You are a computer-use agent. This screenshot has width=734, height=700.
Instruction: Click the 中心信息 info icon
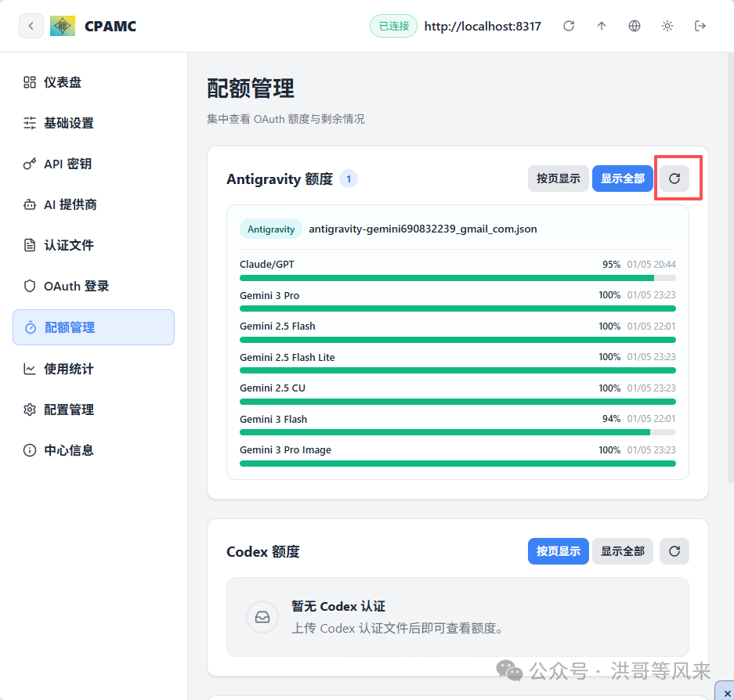pos(31,449)
